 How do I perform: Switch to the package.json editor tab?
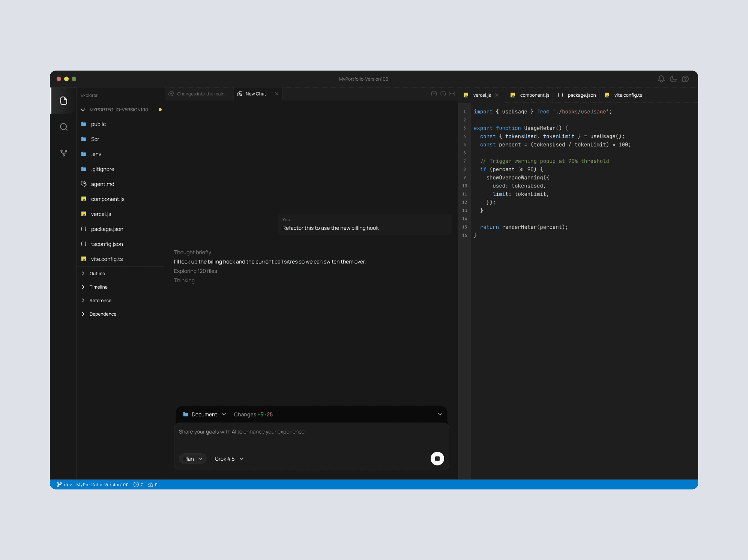click(577, 95)
